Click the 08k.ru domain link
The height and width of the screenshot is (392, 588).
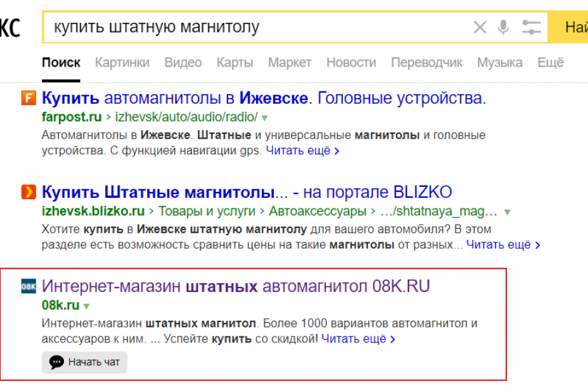coord(60,305)
